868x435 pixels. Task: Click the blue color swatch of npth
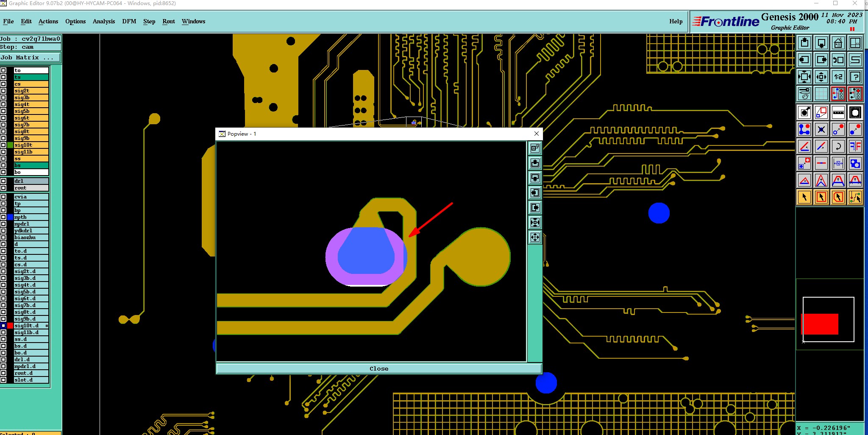(10, 217)
